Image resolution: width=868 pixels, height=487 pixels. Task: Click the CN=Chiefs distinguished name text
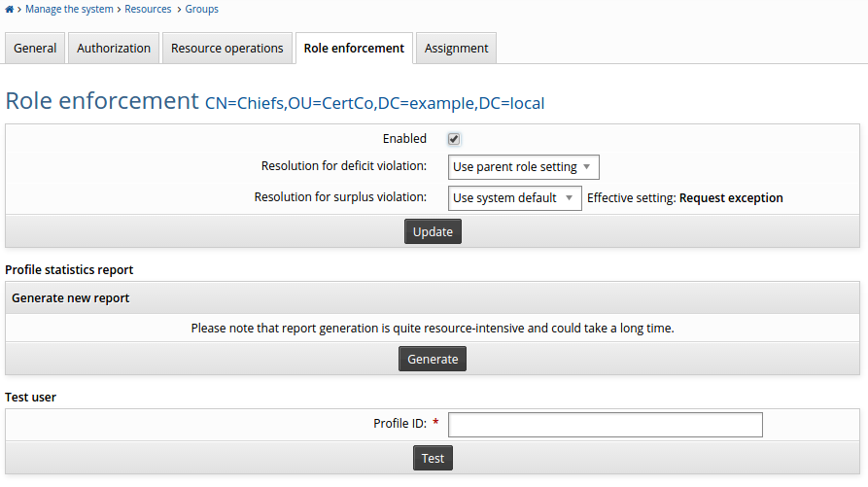374,103
